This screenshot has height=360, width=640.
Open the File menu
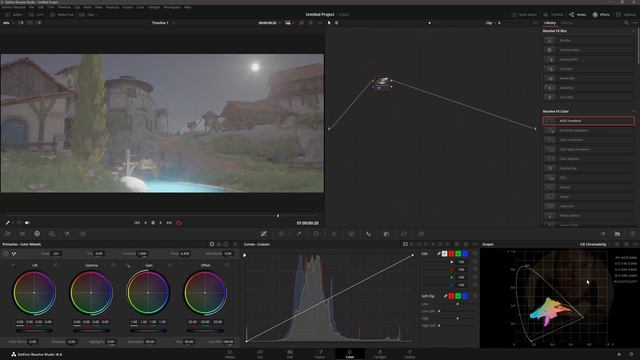(31, 7)
